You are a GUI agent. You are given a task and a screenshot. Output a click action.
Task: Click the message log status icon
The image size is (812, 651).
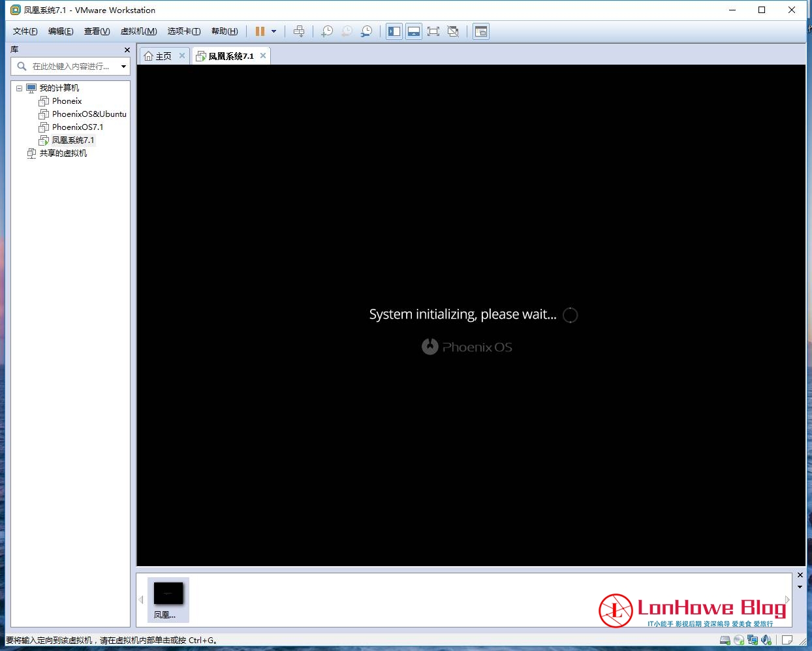787,640
